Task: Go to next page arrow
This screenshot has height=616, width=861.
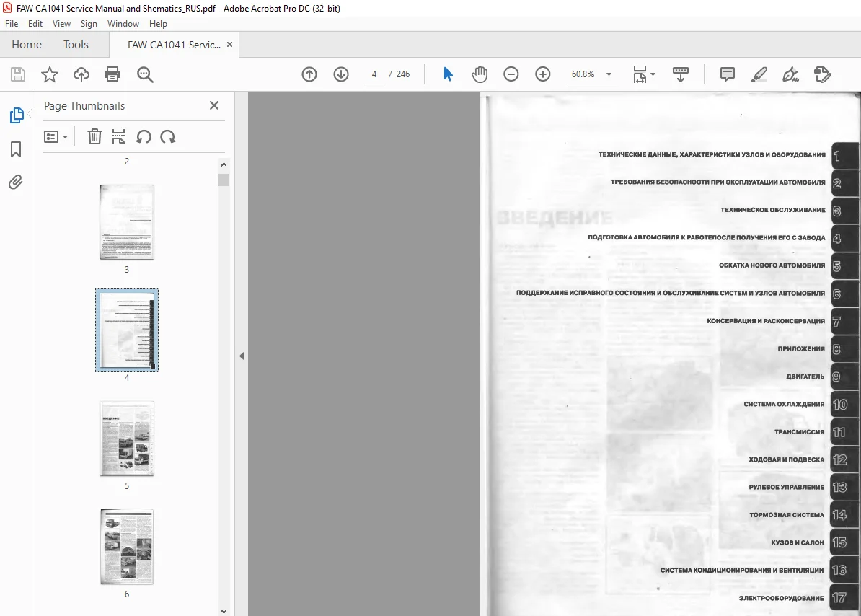Action: [x=341, y=74]
